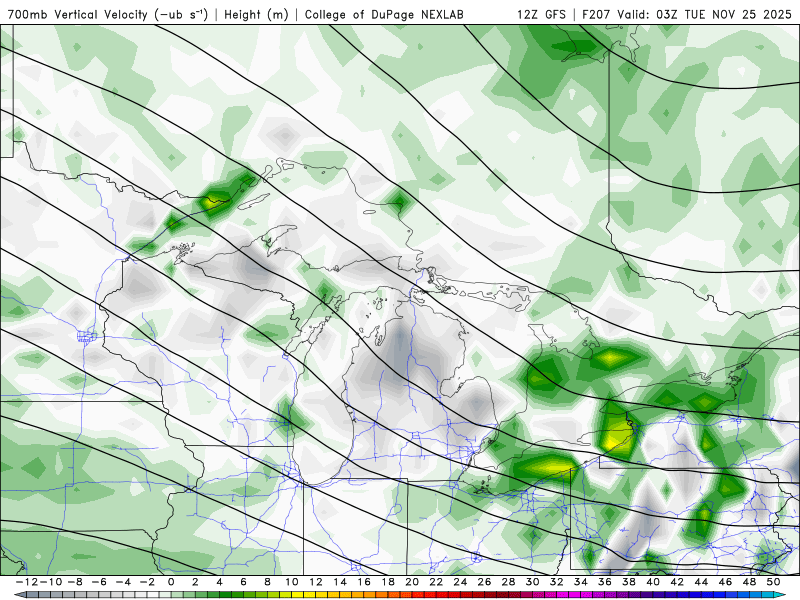
Task: Click the '10' colorbar tick label
Action: pyautogui.click(x=291, y=582)
